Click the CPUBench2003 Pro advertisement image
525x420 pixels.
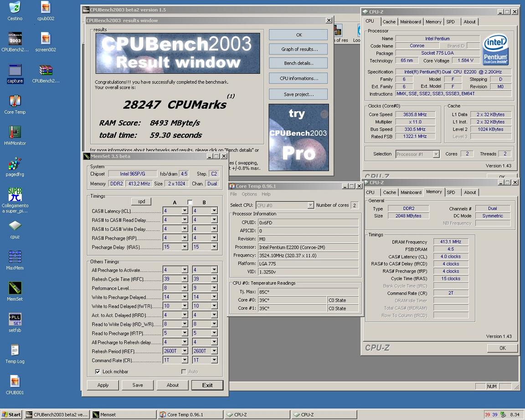[x=299, y=137]
